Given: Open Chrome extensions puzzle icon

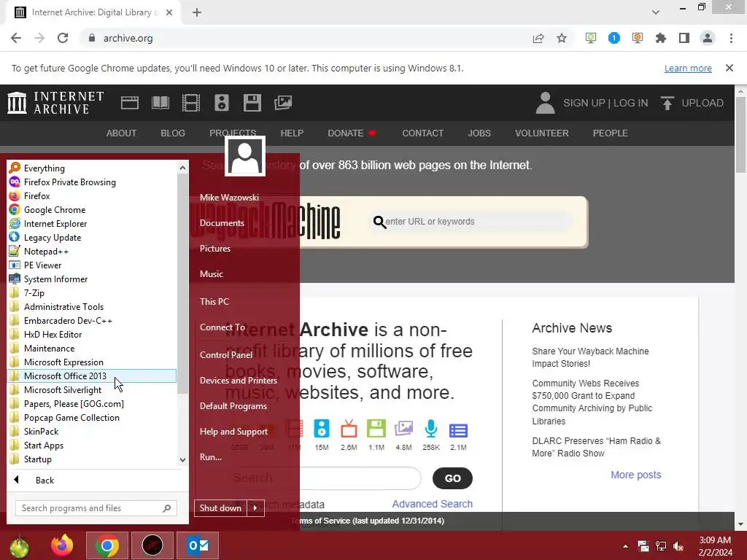Looking at the screenshot, I should click(661, 38).
